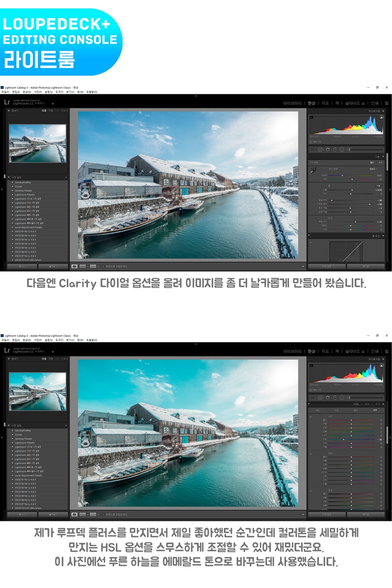392x588 pixels.
Task: Click 초기화 reset button in HSL window
Action: pyautogui.click(x=366, y=514)
